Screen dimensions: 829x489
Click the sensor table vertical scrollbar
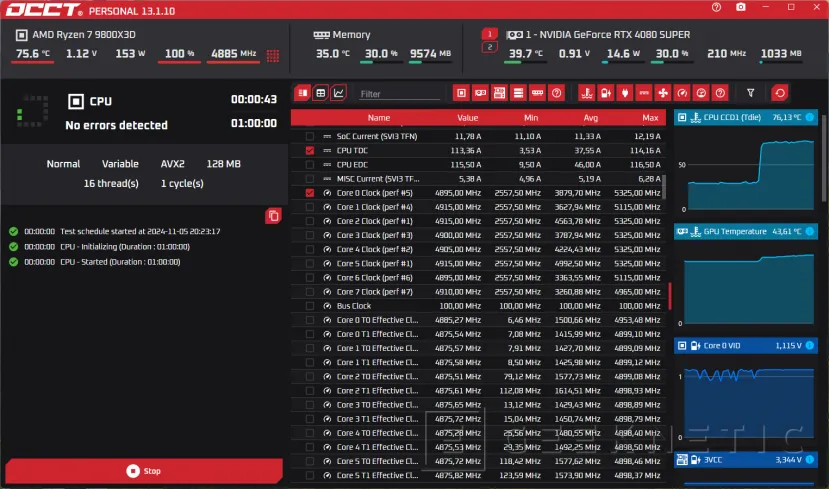[665, 187]
